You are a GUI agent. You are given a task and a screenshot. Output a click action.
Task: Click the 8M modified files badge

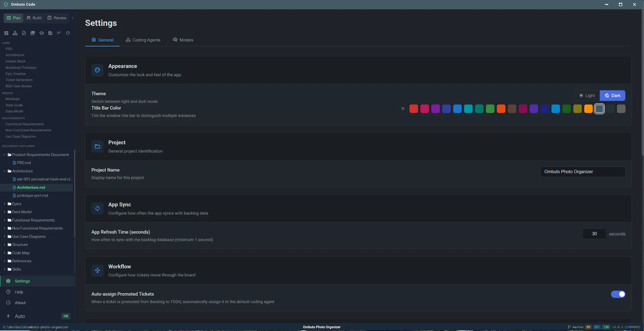point(588,327)
